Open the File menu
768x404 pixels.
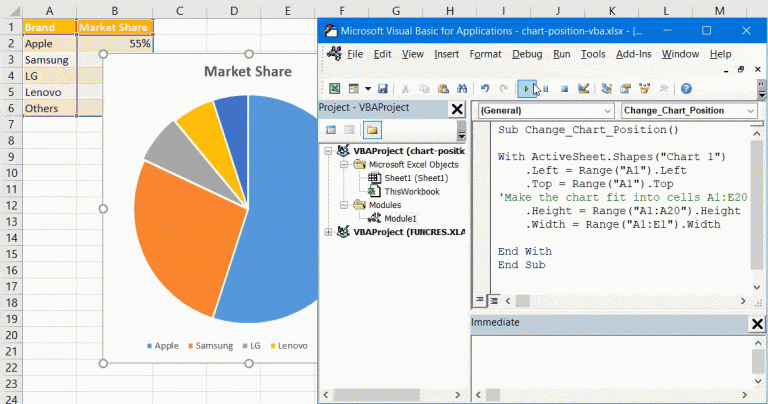coord(355,54)
